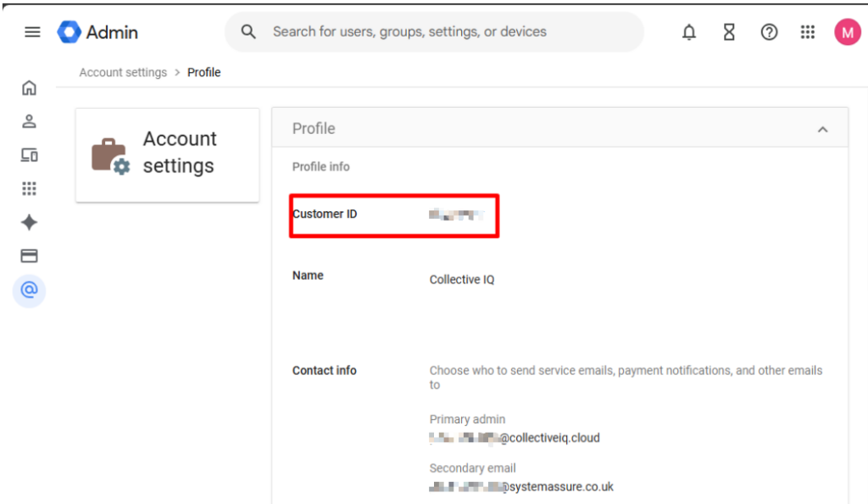The height and width of the screenshot is (504, 868).
Task: Select Account settings in the breadcrumb
Action: (x=123, y=72)
